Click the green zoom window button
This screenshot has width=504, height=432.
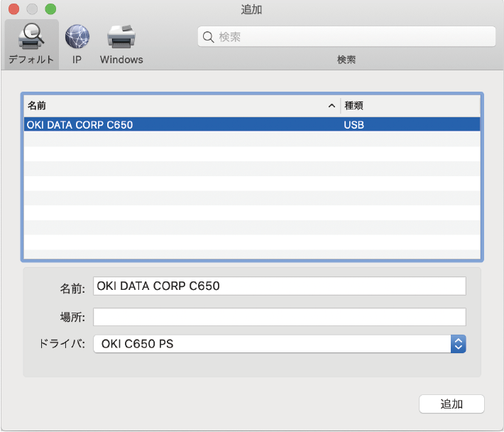pyautogui.click(x=50, y=9)
